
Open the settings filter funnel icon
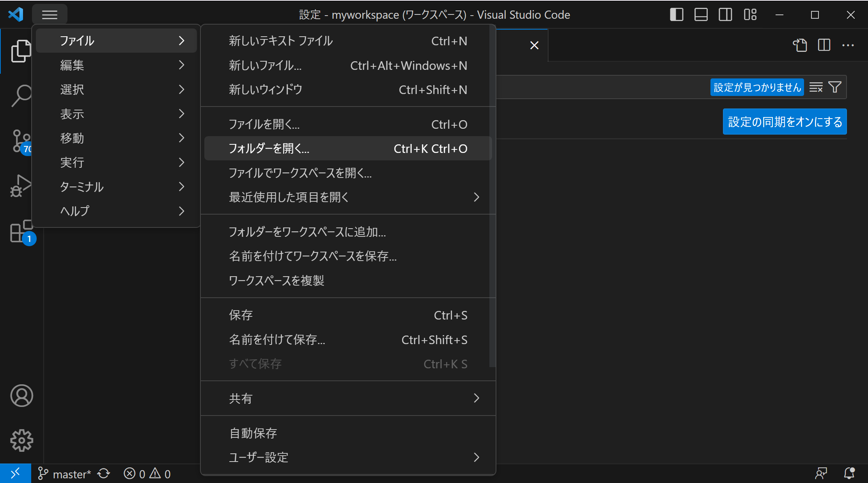coord(835,87)
